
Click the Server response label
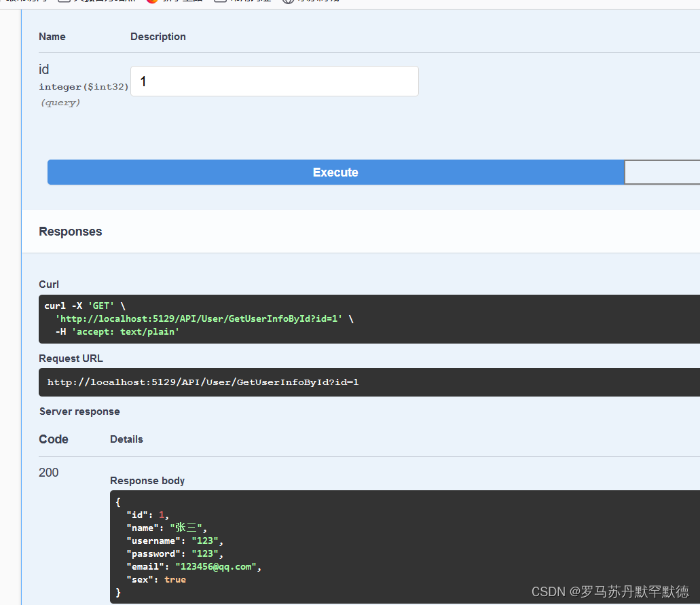[x=79, y=411]
